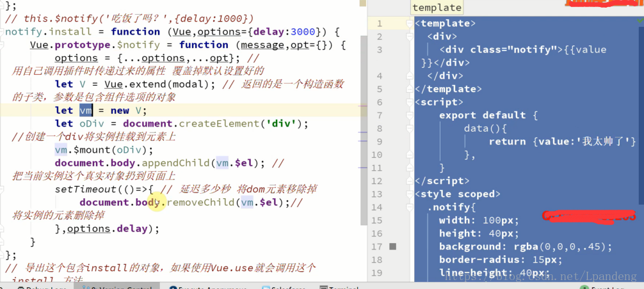Click 'delay:3000' default option
The height and width of the screenshot is (289, 644).
pos(286,31)
